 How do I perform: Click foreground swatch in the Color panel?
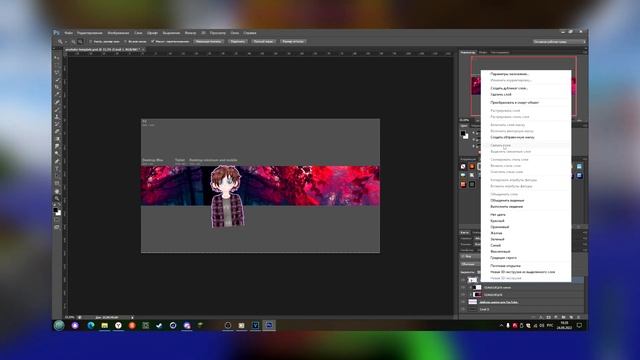(x=463, y=133)
